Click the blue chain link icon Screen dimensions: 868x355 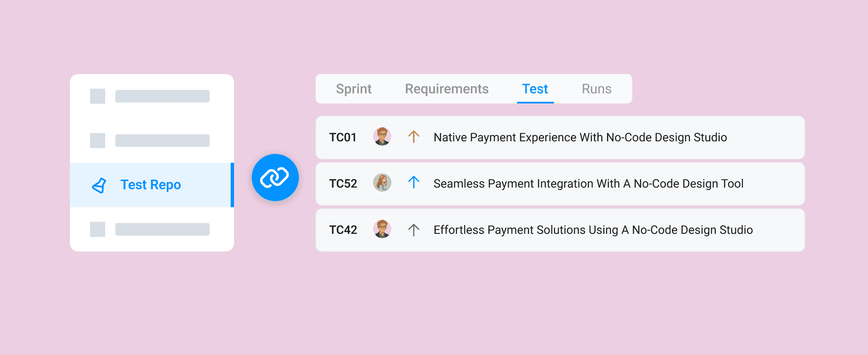point(275,177)
